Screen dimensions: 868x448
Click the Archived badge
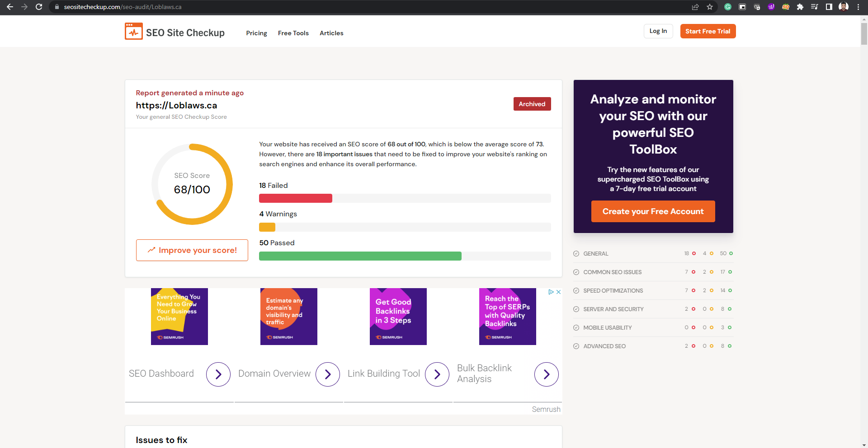(x=532, y=104)
